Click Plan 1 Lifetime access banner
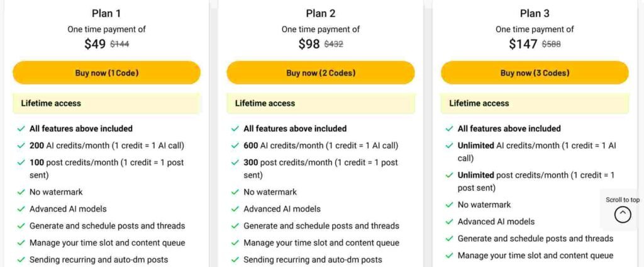644x267 pixels. tap(107, 103)
